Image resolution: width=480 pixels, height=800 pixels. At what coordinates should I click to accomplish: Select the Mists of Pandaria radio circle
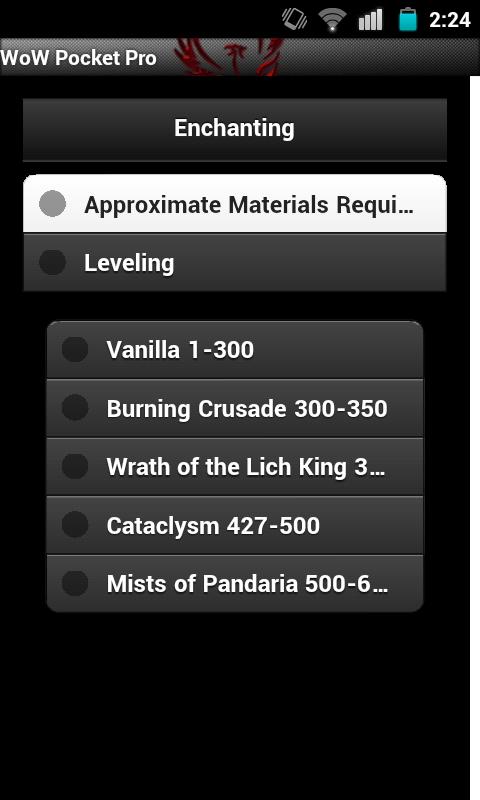[x=75, y=583]
